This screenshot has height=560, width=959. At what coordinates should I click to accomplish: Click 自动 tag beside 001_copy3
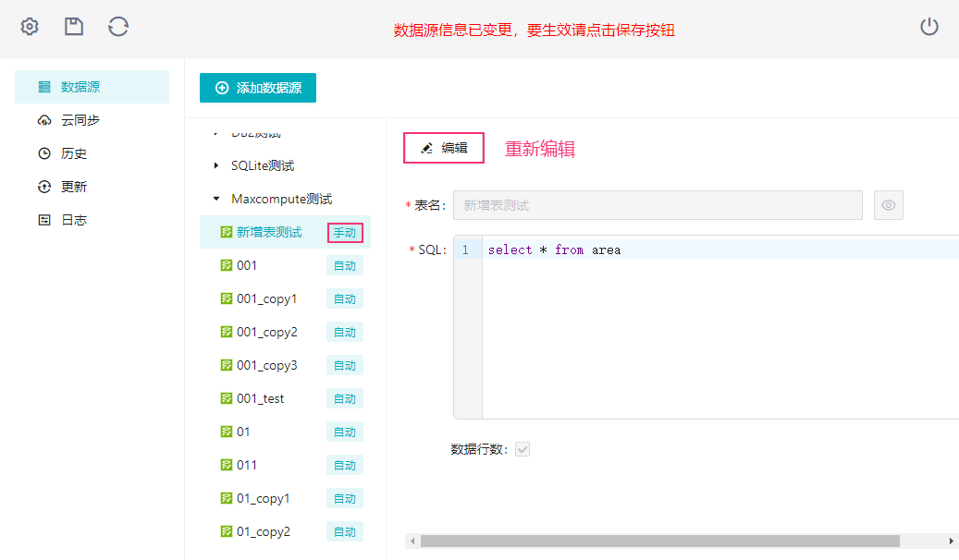(x=345, y=366)
